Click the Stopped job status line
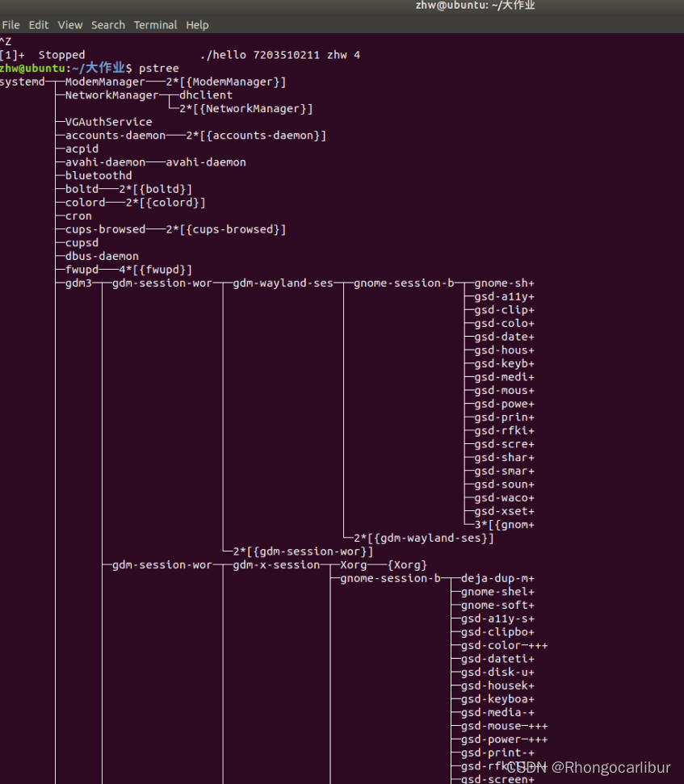The image size is (684, 784). click(x=180, y=55)
